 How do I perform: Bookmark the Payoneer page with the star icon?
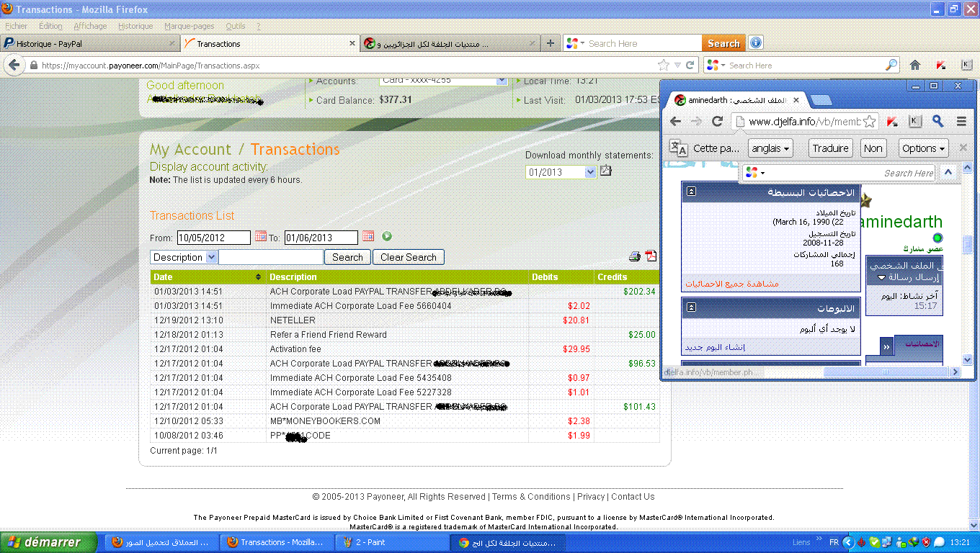click(663, 65)
